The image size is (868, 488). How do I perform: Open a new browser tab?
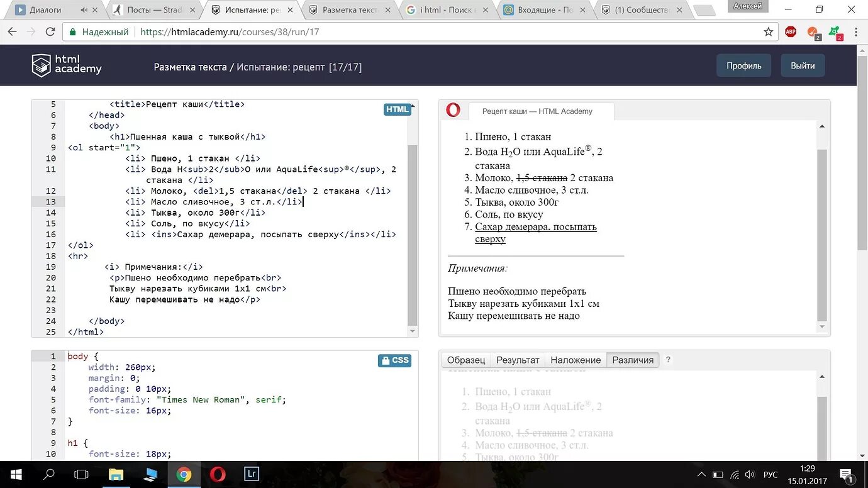pyautogui.click(x=703, y=10)
